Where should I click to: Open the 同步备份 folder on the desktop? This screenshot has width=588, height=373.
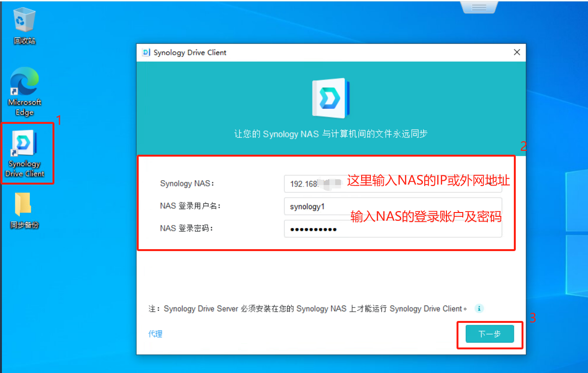pyautogui.click(x=24, y=210)
